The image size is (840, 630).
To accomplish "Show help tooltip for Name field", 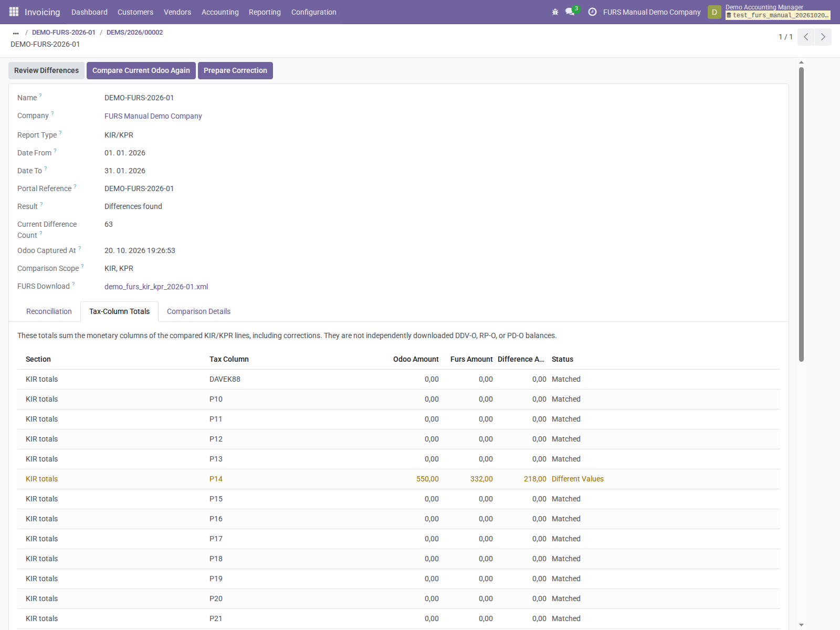I will point(40,96).
